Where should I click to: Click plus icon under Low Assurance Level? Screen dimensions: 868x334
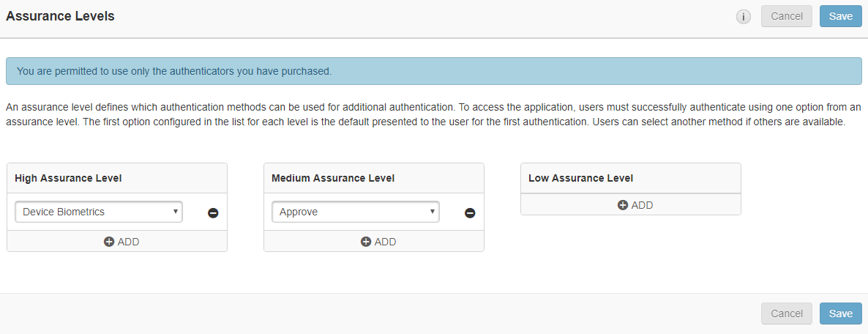tap(623, 205)
